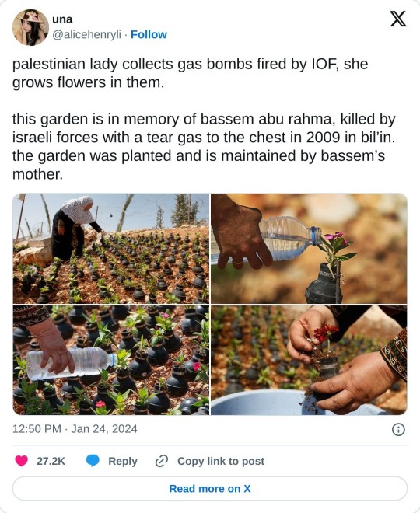The width and height of the screenshot is (420, 513).
Task: Select Copy link to post
Action: 221,461
